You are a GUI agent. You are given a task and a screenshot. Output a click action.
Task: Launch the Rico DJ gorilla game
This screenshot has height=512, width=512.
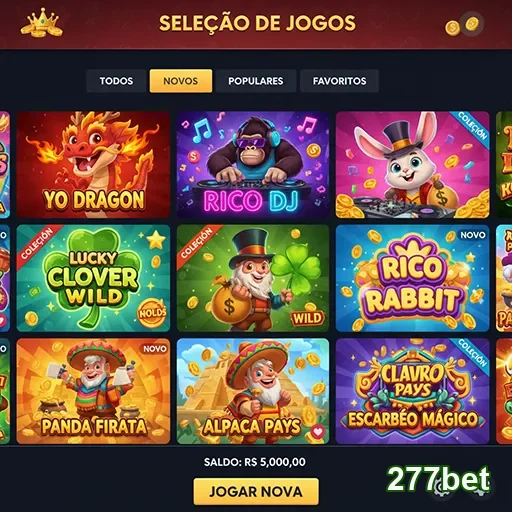[x=253, y=165]
